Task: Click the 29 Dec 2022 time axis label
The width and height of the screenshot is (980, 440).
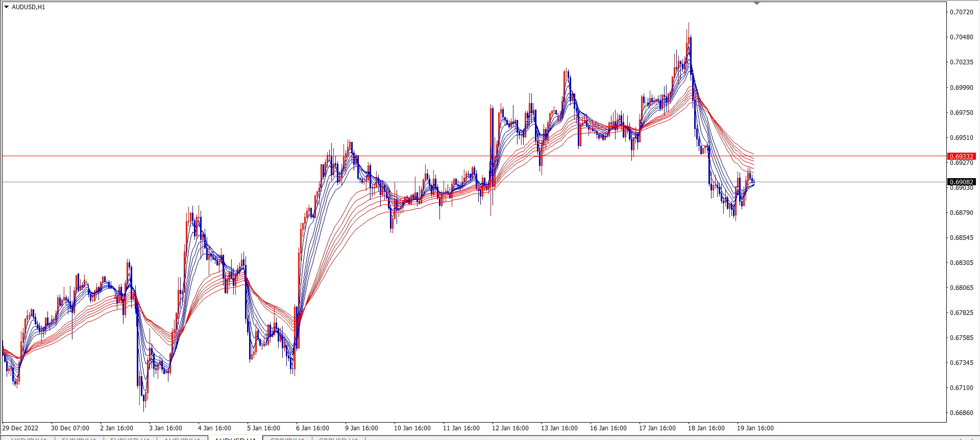Action: coord(20,428)
